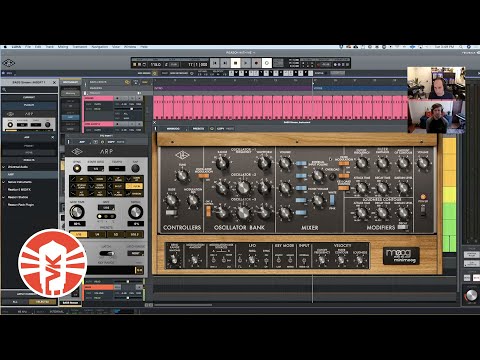This screenshot has height=360, width=480.
Task: Select the Up arpeggio pattern
Action: point(78,179)
